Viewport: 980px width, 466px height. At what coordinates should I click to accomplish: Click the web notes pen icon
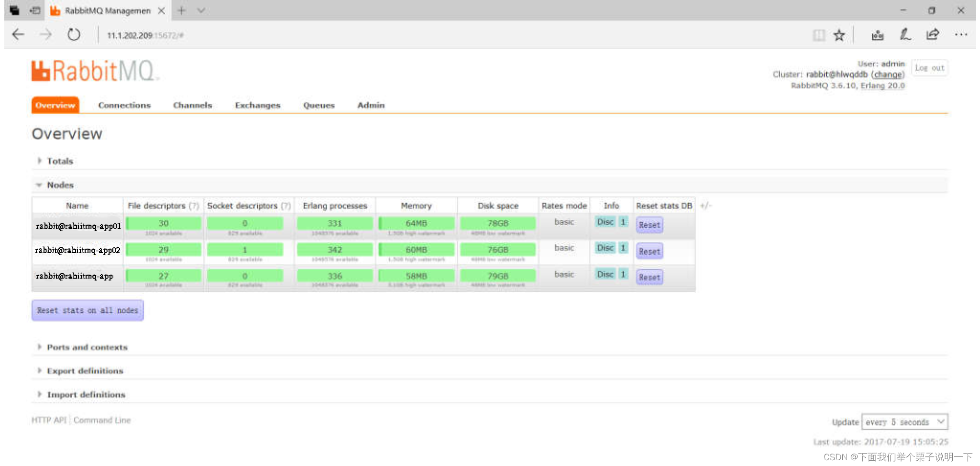coord(905,34)
